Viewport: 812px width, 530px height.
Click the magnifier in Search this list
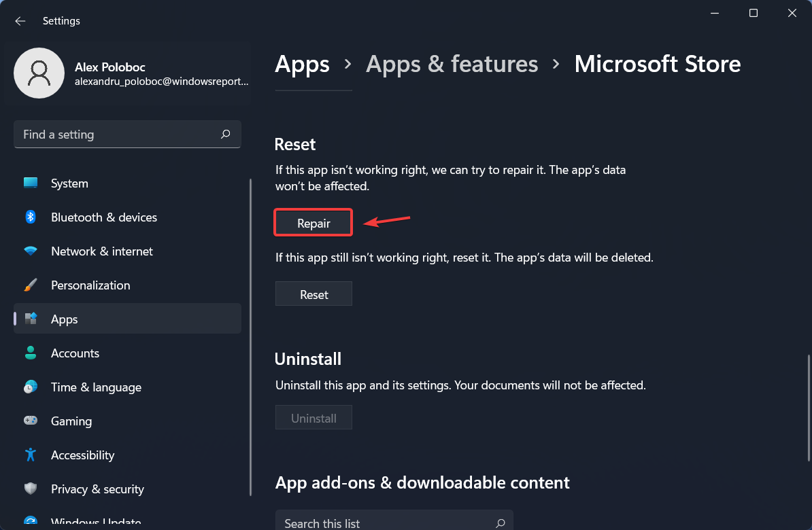click(501, 523)
